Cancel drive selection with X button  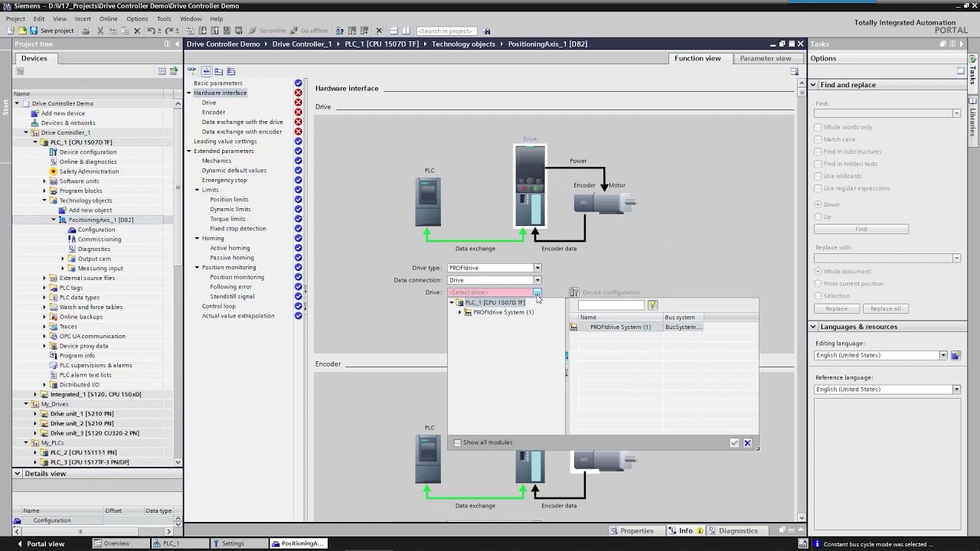748,442
